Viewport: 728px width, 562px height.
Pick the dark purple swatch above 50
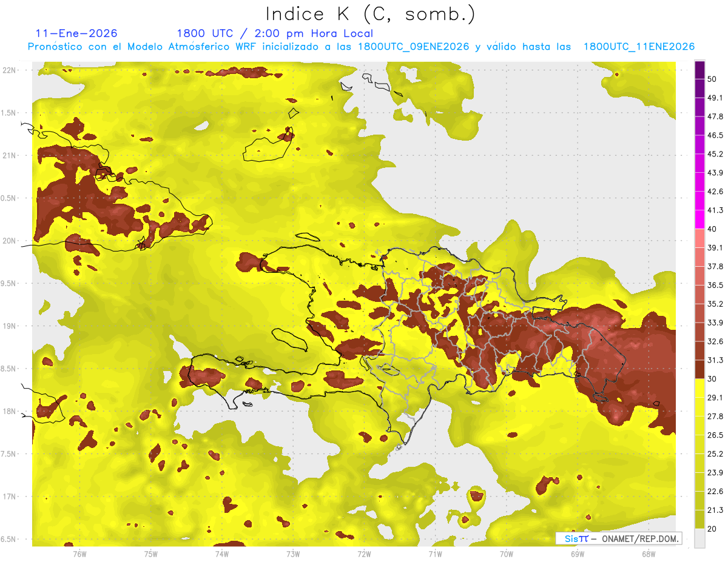699,70
